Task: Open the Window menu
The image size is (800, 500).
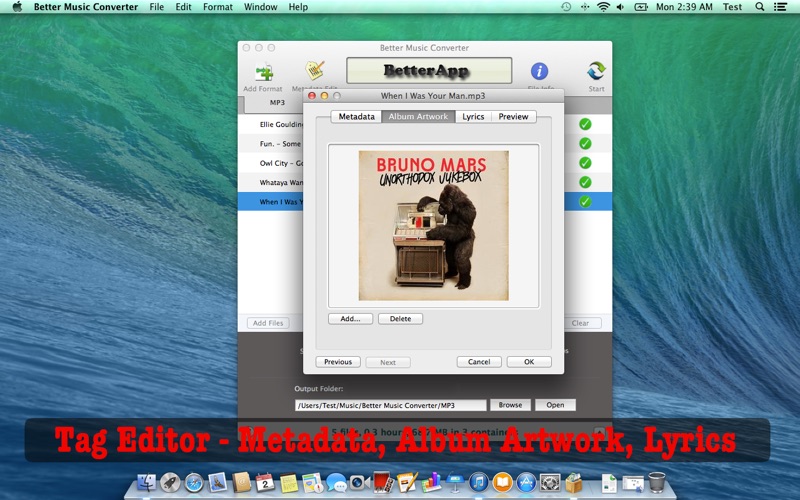Action: [260, 7]
